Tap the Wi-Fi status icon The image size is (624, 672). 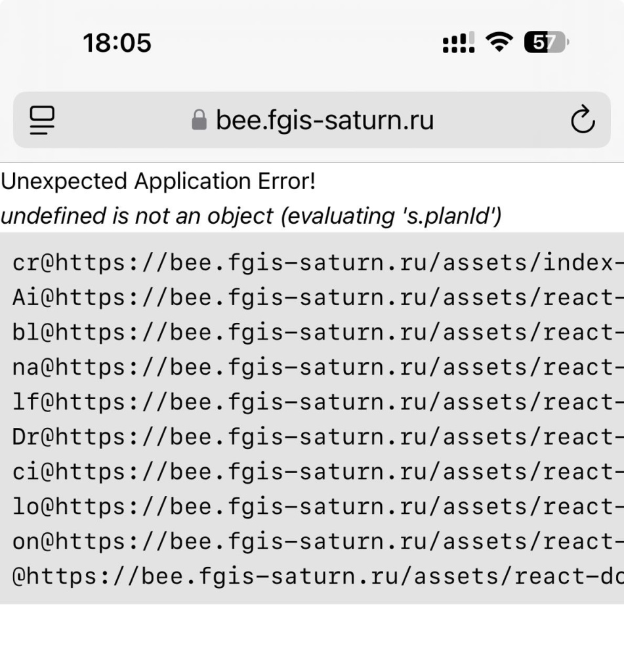coord(499,42)
